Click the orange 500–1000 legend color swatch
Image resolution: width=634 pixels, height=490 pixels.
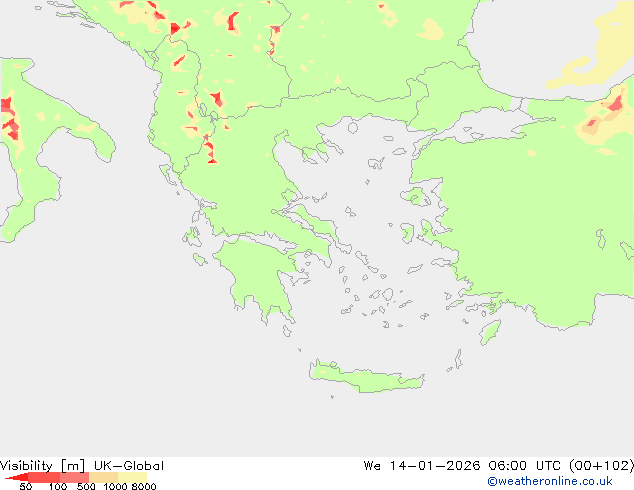103,477
